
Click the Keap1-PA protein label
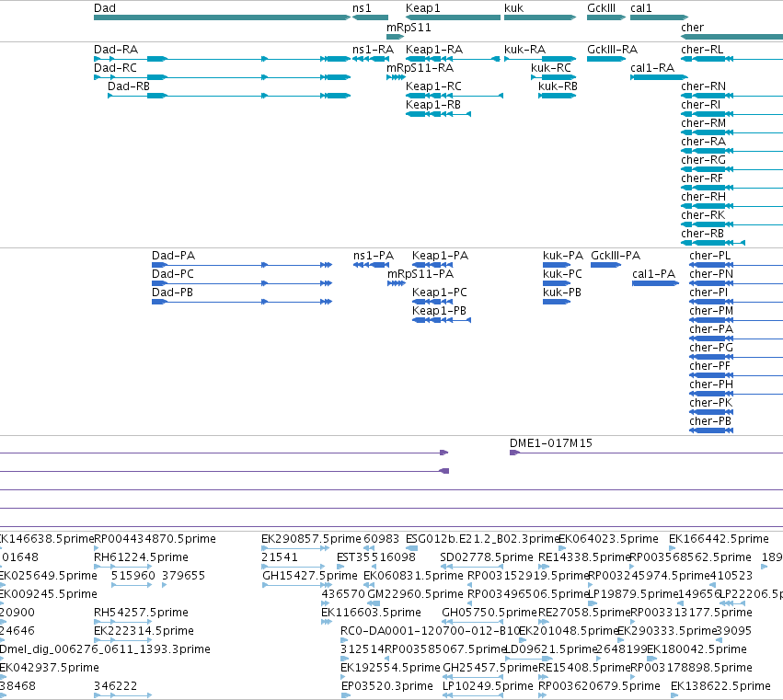coord(440,256)
